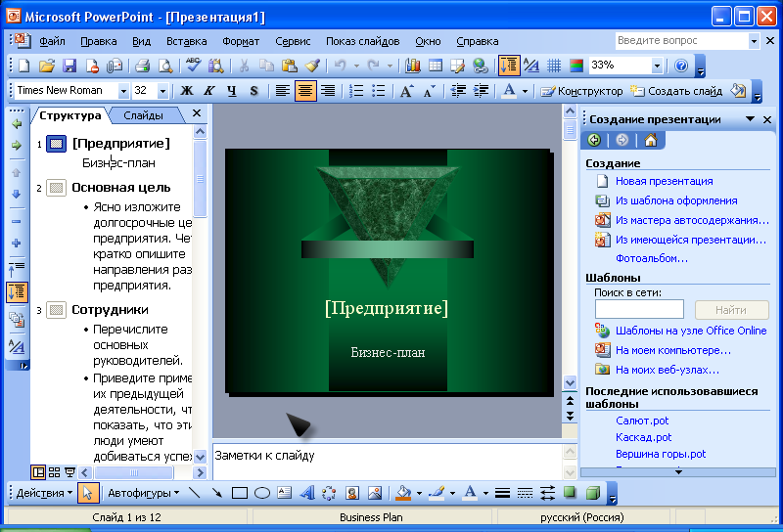Click the Фотоальбом link

pyautogui.click(x=651, y=258)
